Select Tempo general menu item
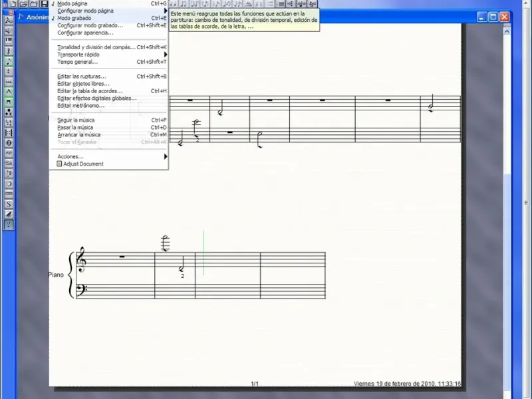 click(x=108, y=62)
